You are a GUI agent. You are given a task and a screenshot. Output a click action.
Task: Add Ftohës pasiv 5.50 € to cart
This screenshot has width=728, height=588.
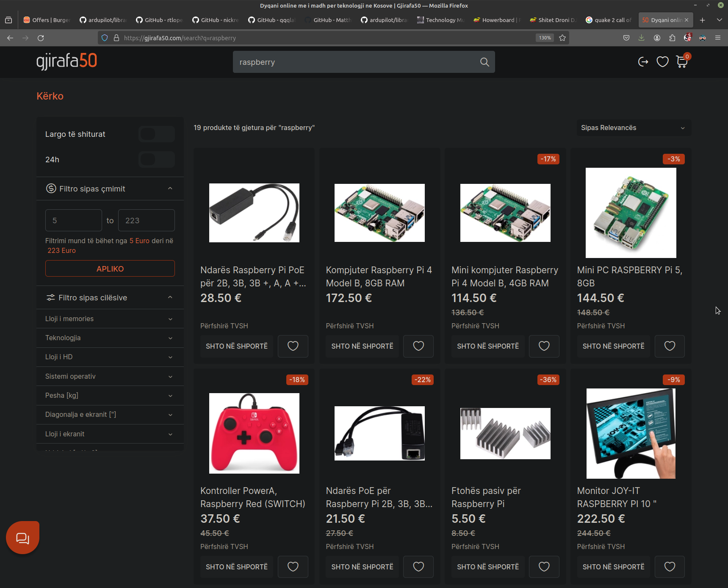click(488, 567)
